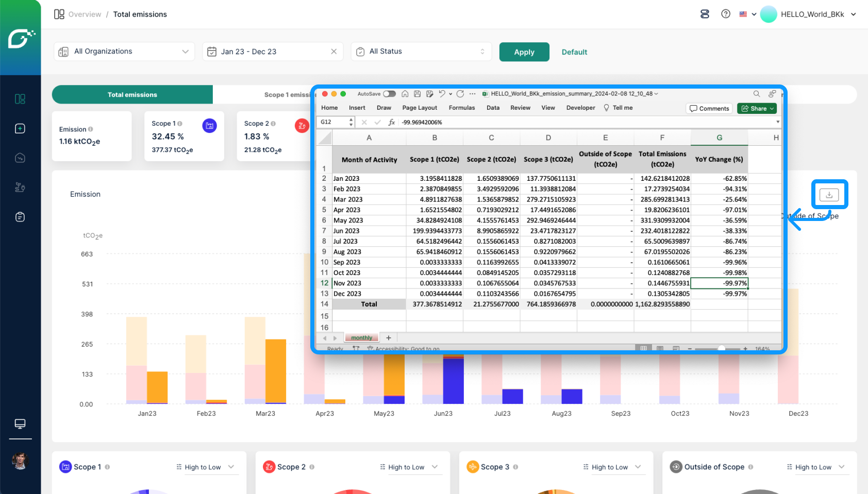Adjust the Excel zoom slider
868x494 pixels.
[722, 349]
